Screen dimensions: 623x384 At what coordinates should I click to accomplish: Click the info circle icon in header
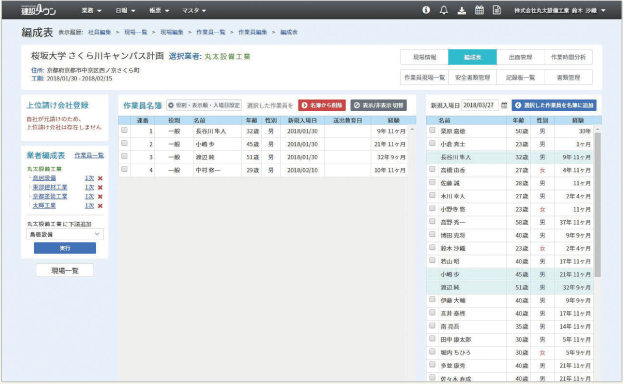coord(426,10)
